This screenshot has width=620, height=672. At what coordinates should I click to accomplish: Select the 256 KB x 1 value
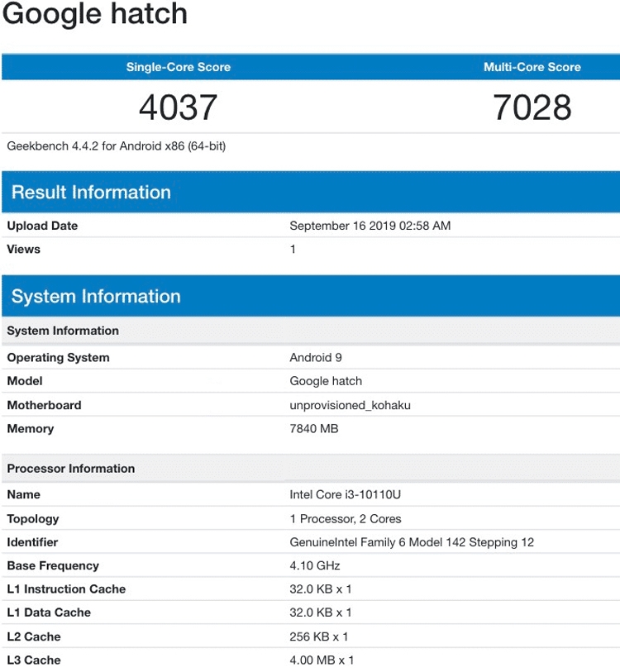(318, 636)
